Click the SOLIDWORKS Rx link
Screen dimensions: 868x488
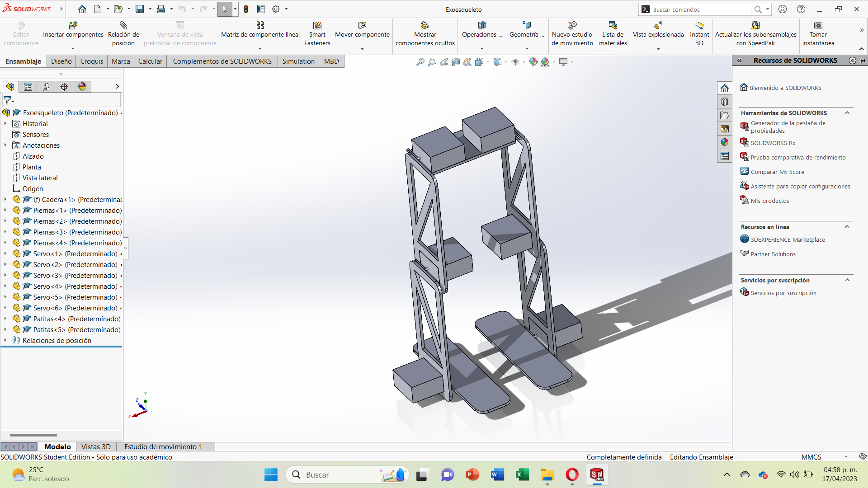coord(773,142)
